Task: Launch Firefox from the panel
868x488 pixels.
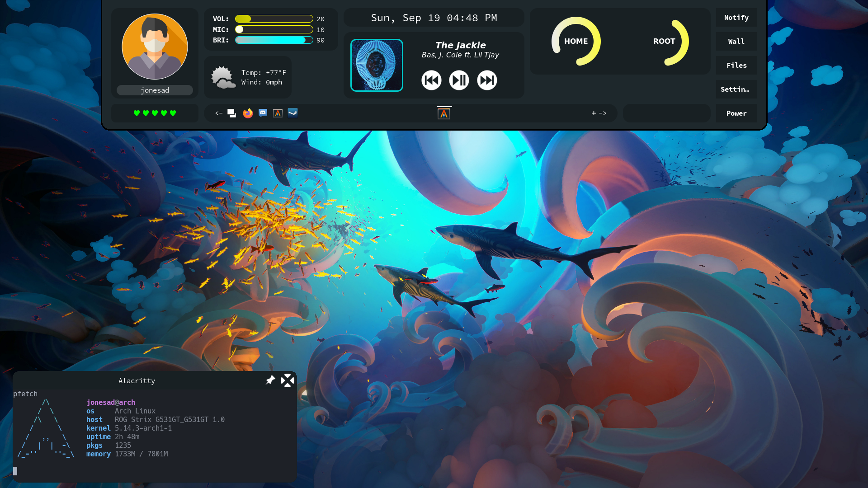Action: point(248,113)
